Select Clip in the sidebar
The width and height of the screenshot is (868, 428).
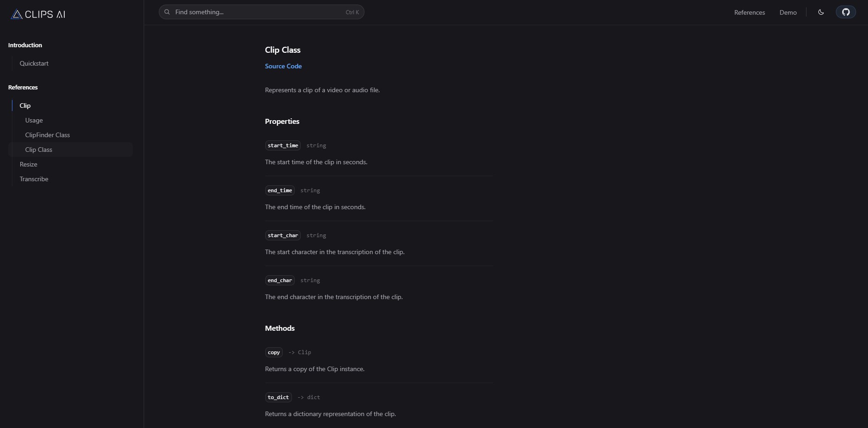click(x=25, y=106)
